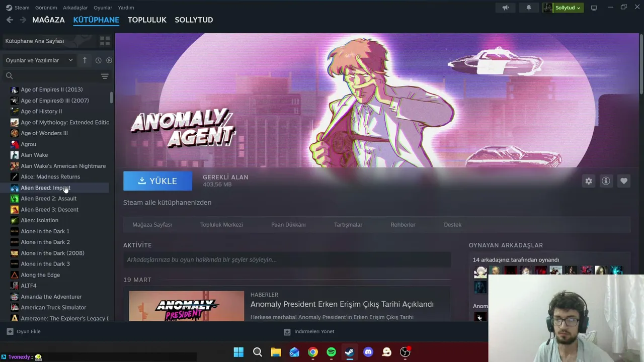
Task: Click the Steam icon in the taskbar
Action: (350, 352)
